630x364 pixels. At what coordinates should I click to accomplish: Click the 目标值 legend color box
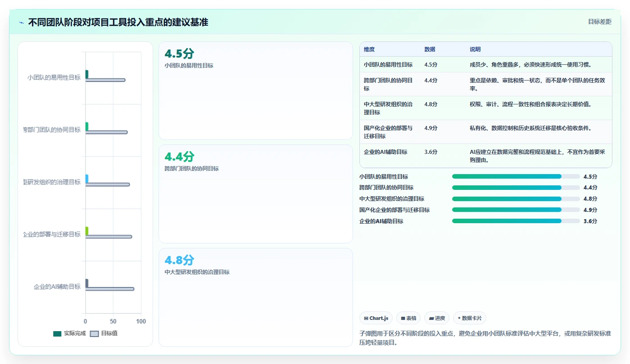95,334
